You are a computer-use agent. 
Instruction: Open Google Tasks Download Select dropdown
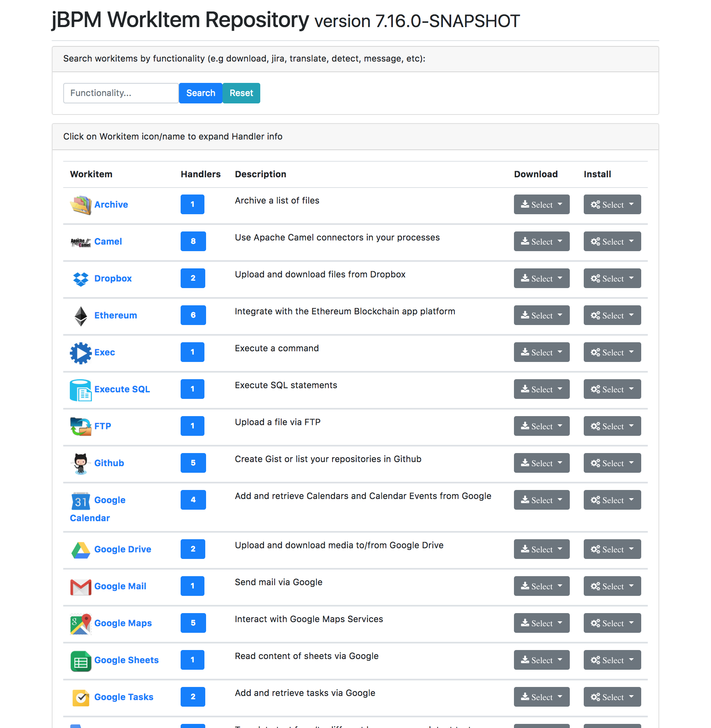click(542, 697)
